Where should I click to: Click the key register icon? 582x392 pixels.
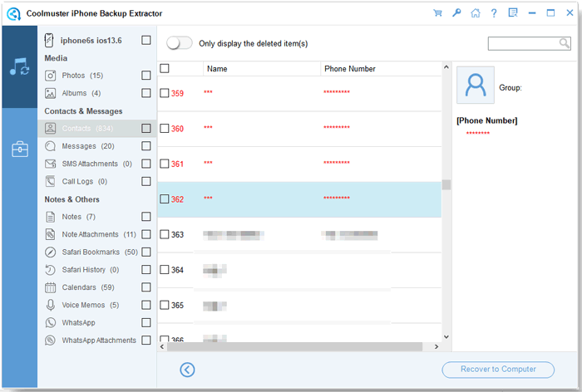pos(456,13)
